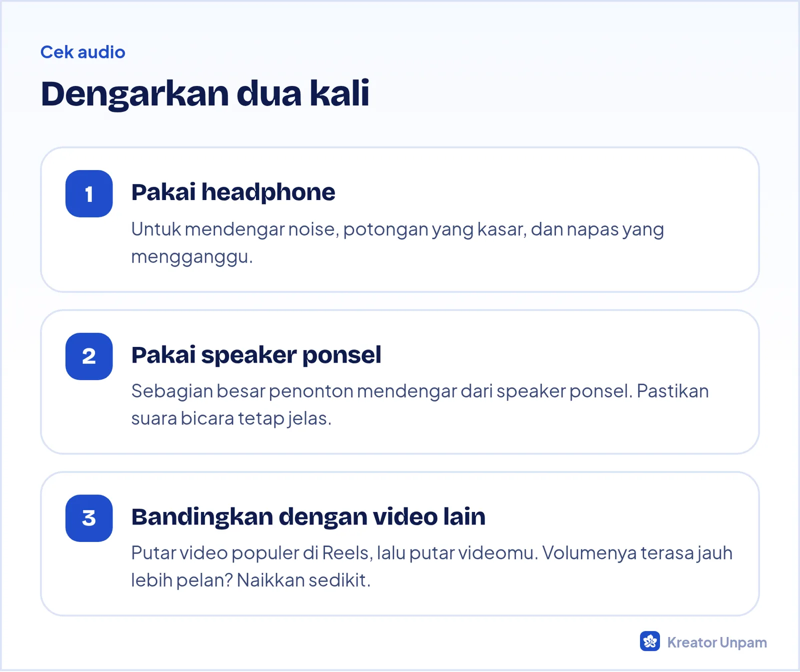Click the number 1 step badge
This screenshot has width=800, height=672.
[89, 193]
